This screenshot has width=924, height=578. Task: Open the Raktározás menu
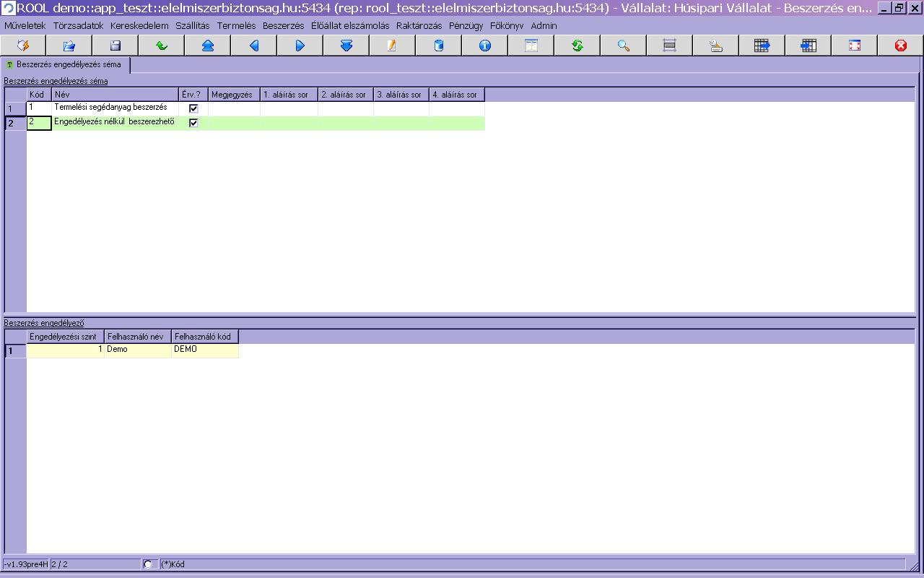point(419,25)
